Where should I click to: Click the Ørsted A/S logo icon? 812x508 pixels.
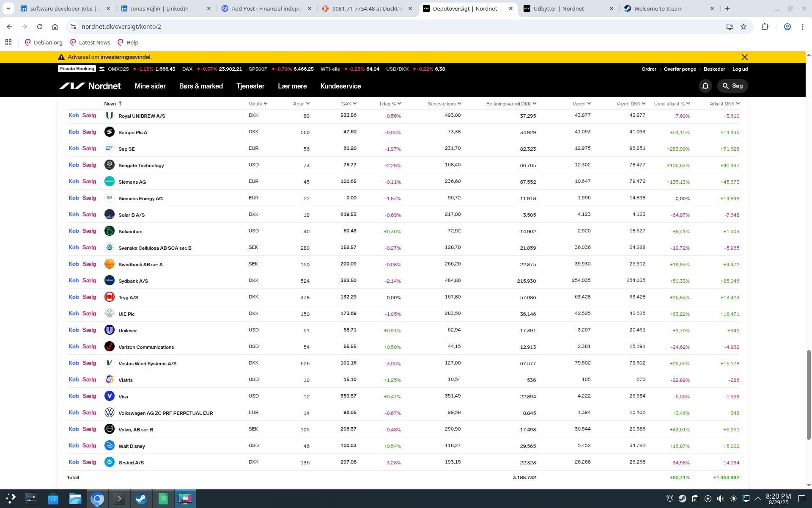pos(110,462)
